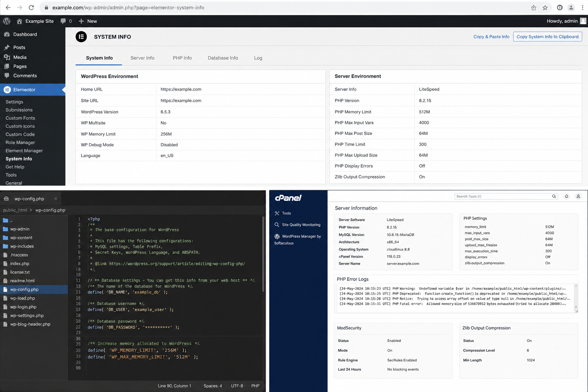This screenshot has width=588, height=392.
Task: Open the UTF-8 encoding selector
Action: (x=237, y=386)
